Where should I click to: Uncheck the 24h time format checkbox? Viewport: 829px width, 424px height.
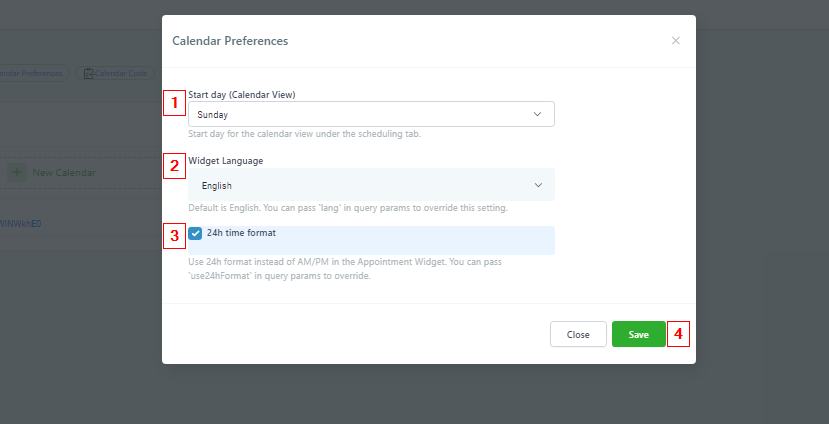pyautogui.click(x=196, y=233)
